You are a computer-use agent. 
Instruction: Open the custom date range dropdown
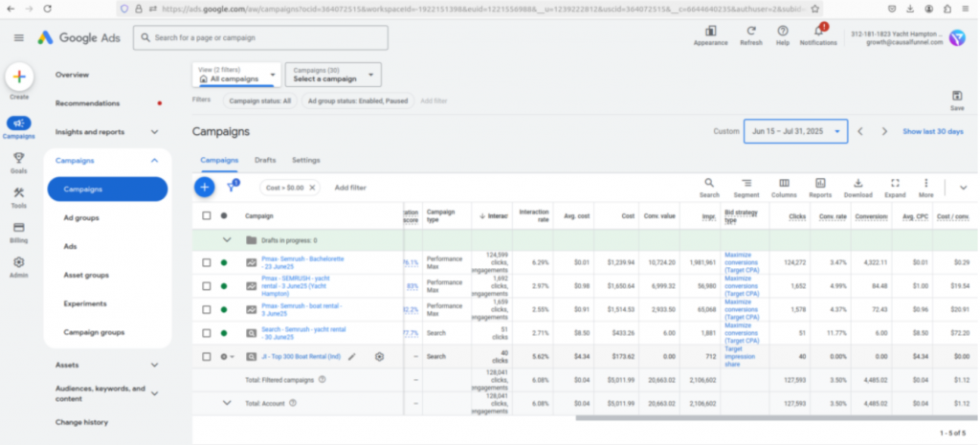pos(795,131)
